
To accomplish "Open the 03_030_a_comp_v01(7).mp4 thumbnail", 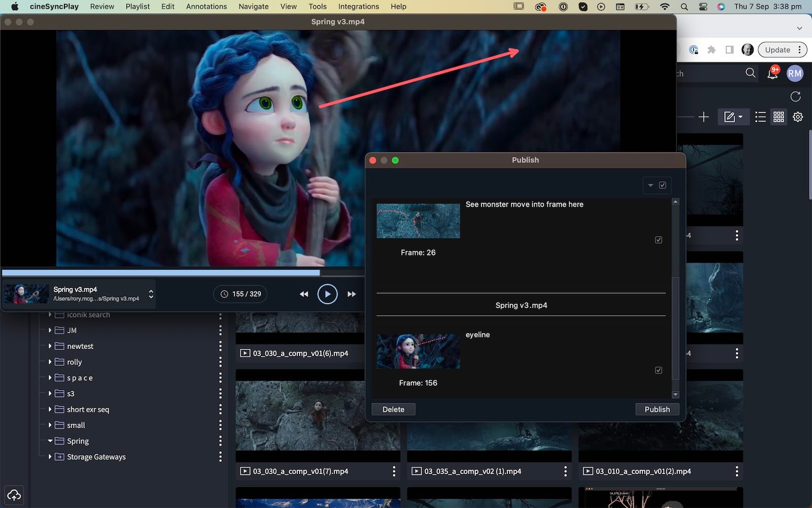I will tap(318, 416).
